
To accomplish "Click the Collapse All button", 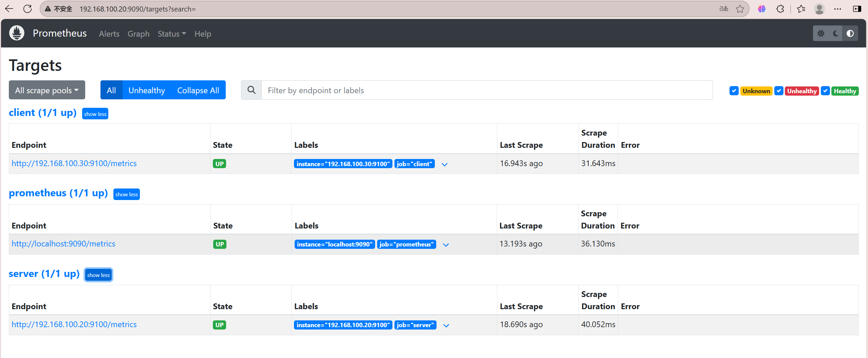I will (x=198, y=90).
